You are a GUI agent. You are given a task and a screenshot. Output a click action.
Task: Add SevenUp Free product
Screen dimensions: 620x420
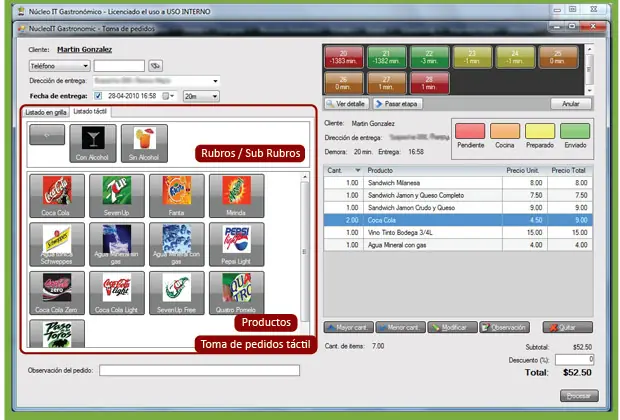[177, 293]
